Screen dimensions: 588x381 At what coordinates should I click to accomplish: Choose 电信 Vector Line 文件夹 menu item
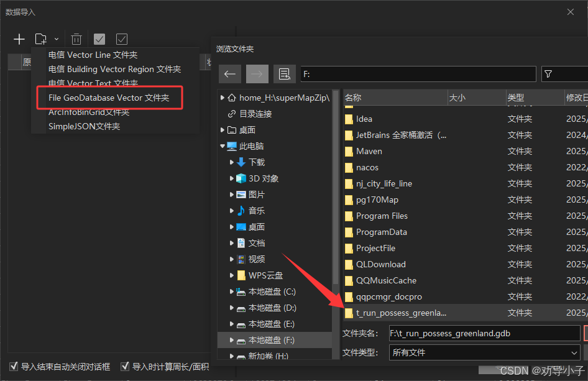tap(93, 55)
